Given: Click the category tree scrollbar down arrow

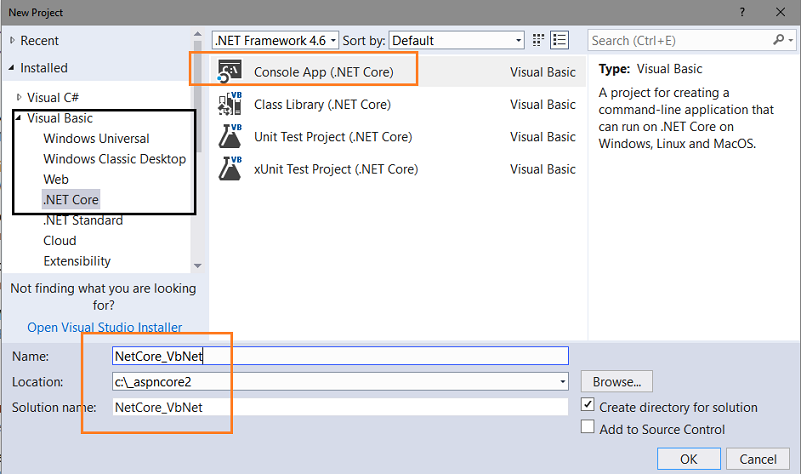Looking at the screenshot, I should [x=198, y=266].
